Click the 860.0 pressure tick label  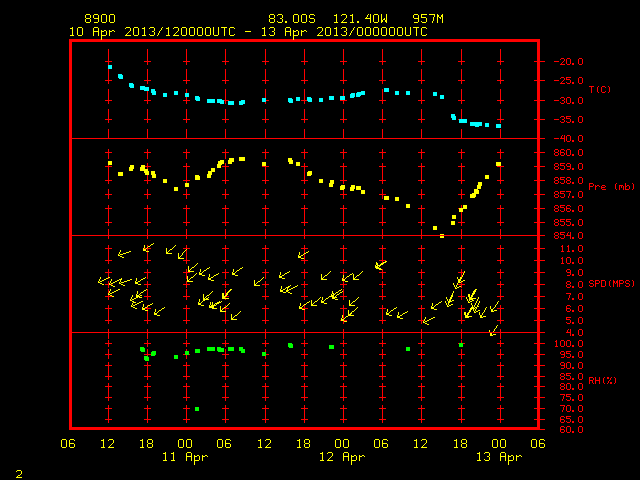pyautogui.click(x=569, y=153)
